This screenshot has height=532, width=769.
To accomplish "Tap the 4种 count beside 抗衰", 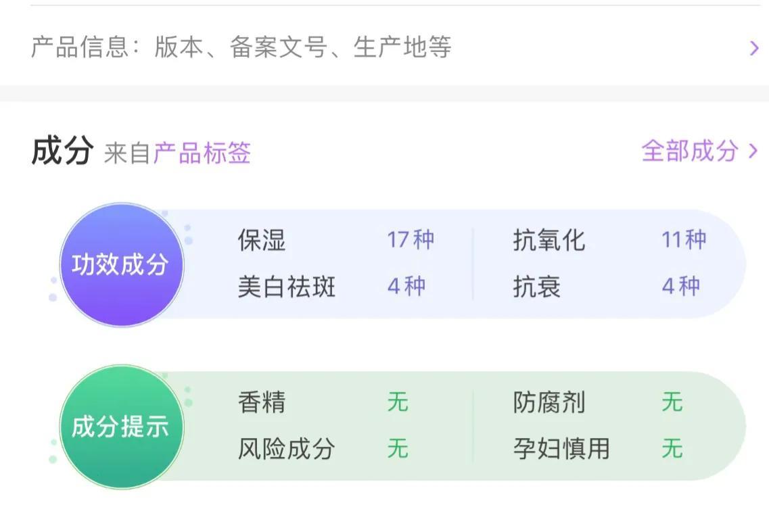I will pos(680,286).
